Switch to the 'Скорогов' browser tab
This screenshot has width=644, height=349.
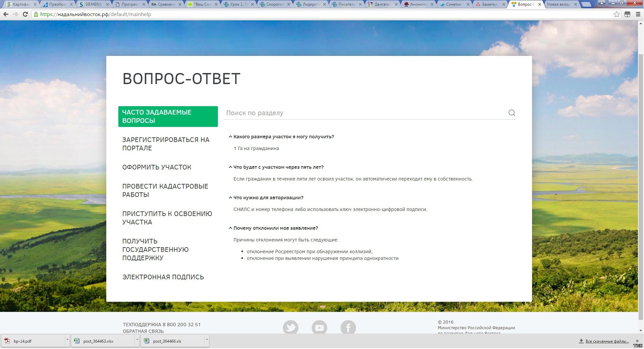tap(275, 4)
